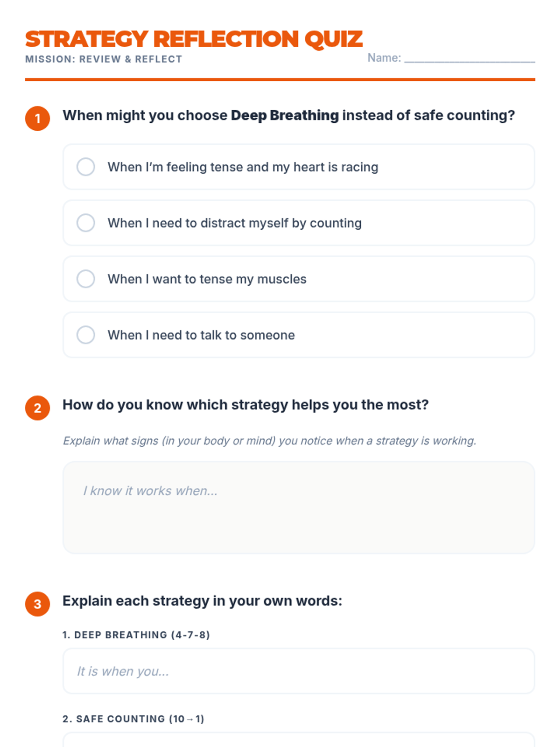This screenshot has width=560, height=747.
Task: Click the orange number 3 badge
Action: pos(37,604)
